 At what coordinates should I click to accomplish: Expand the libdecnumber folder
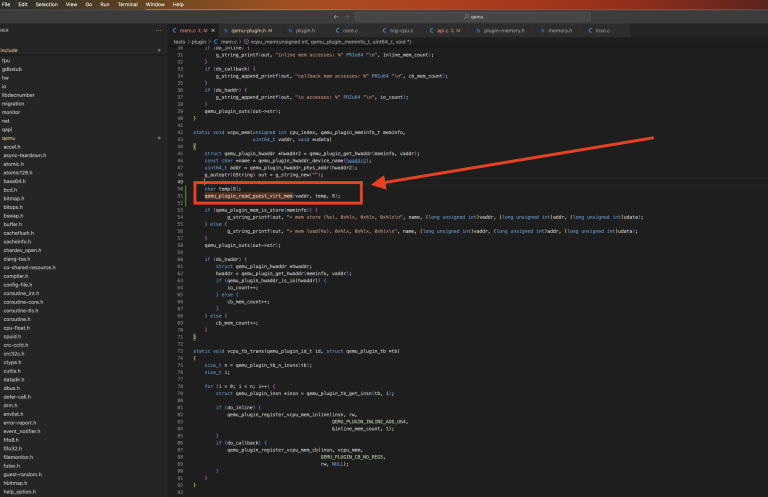point(18,95)
